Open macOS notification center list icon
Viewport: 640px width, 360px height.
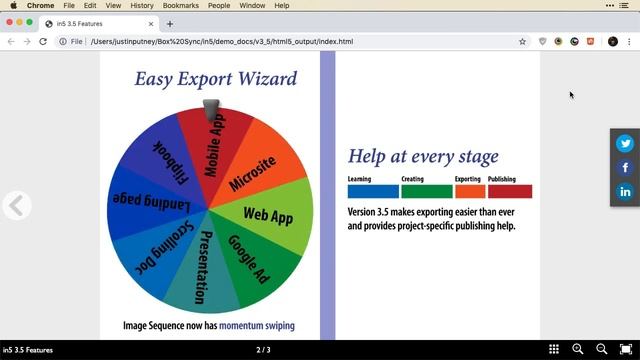click(x=624, y=5)
